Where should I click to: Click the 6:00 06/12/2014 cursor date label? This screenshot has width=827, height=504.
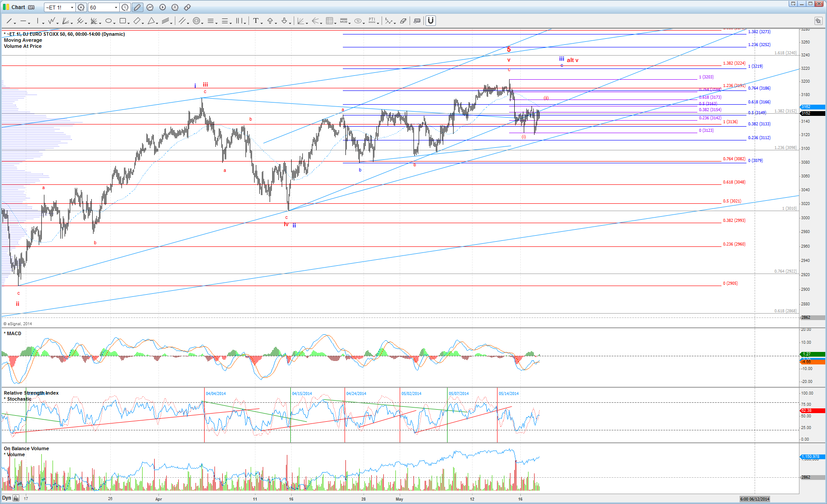(755, 499)
